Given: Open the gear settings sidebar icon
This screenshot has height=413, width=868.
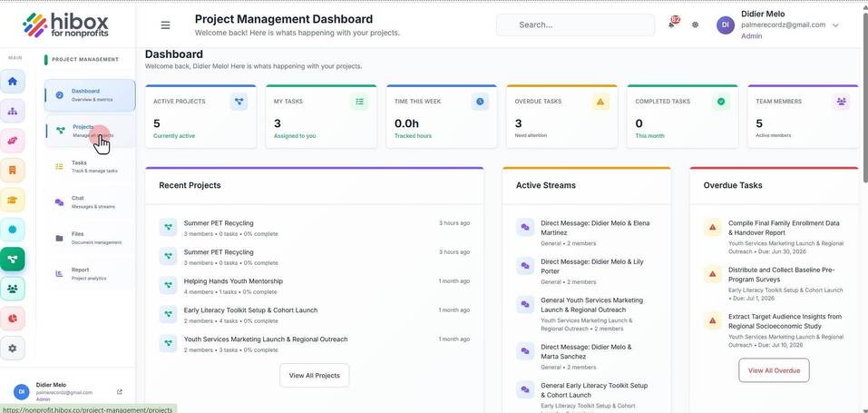Looking at the screenshot, I should 12,348.
